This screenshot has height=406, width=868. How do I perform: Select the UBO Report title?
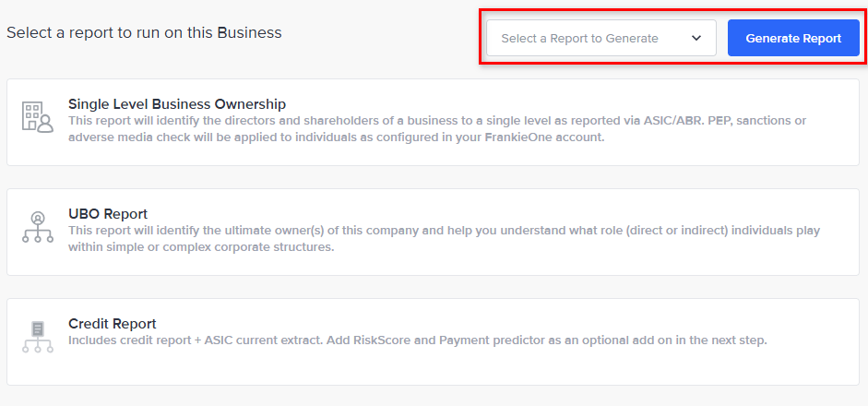pos(108,214)
